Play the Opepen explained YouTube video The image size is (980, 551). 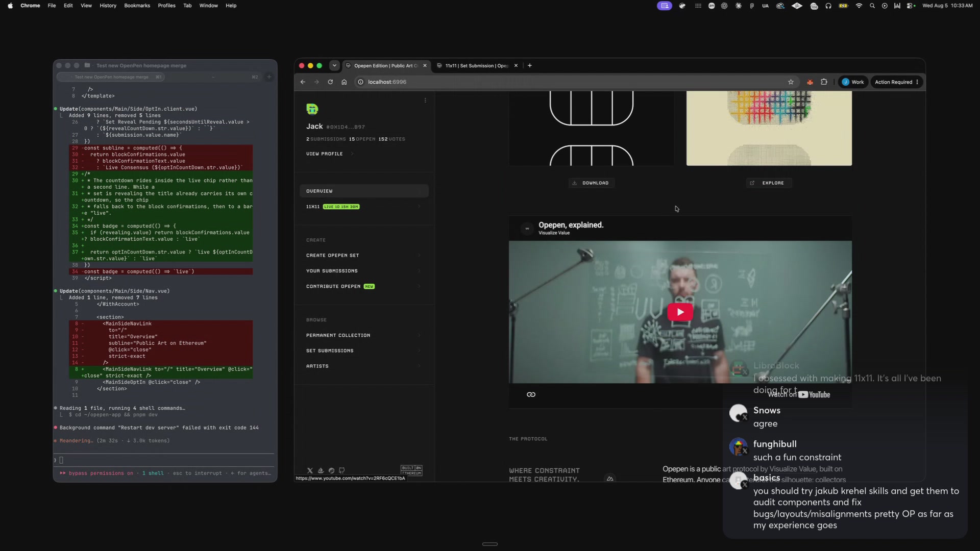click(680, 312)
